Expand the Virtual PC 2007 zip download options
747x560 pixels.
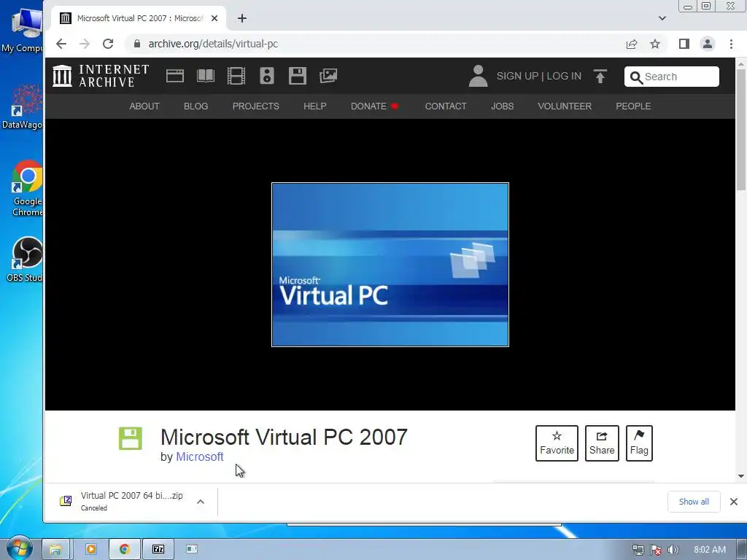[x=201, y=502]
